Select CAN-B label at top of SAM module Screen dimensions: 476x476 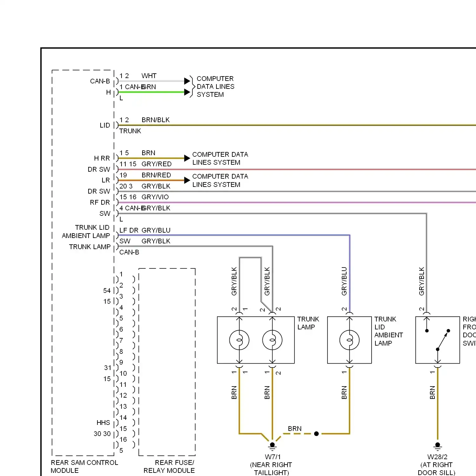[100, 81]
